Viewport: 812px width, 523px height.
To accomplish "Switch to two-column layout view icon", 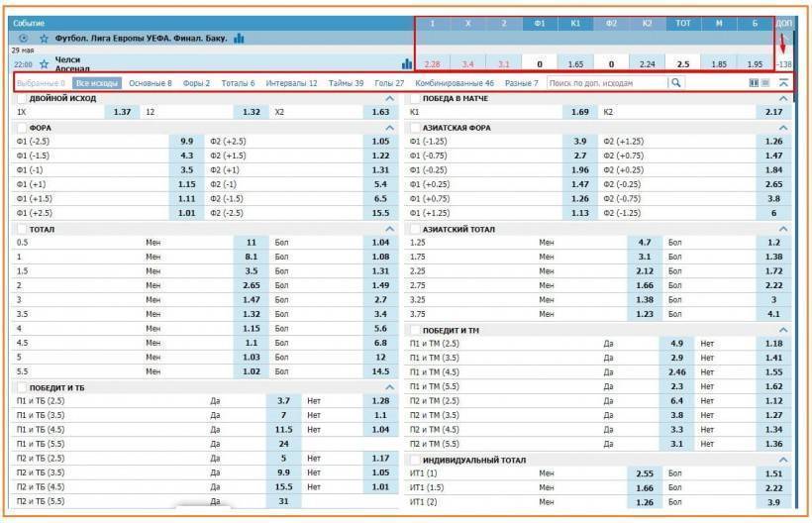I will coord(754,83).
